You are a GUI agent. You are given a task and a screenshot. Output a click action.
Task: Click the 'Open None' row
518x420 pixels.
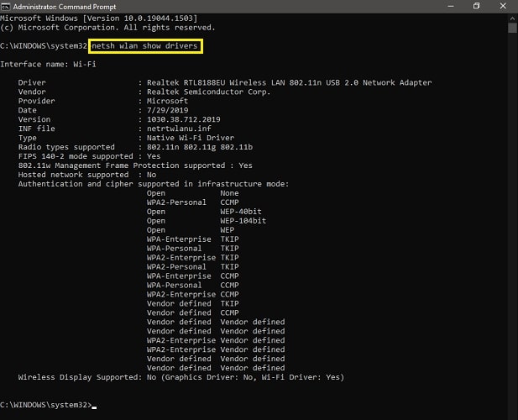pos(193,193)
